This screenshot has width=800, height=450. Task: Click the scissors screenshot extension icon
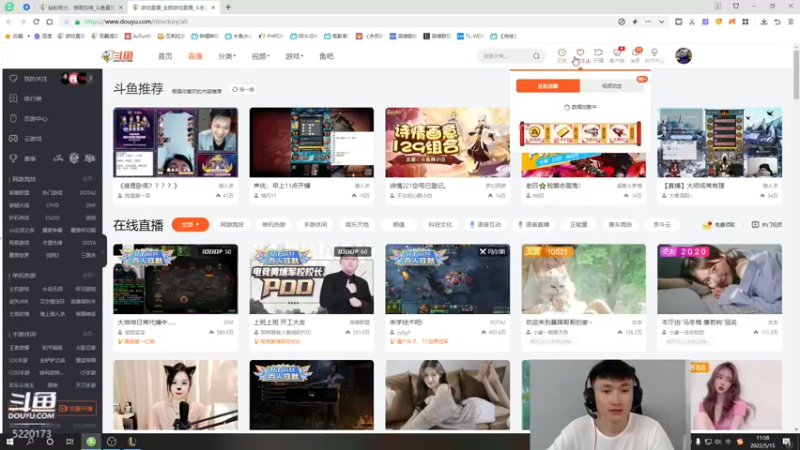692,21
